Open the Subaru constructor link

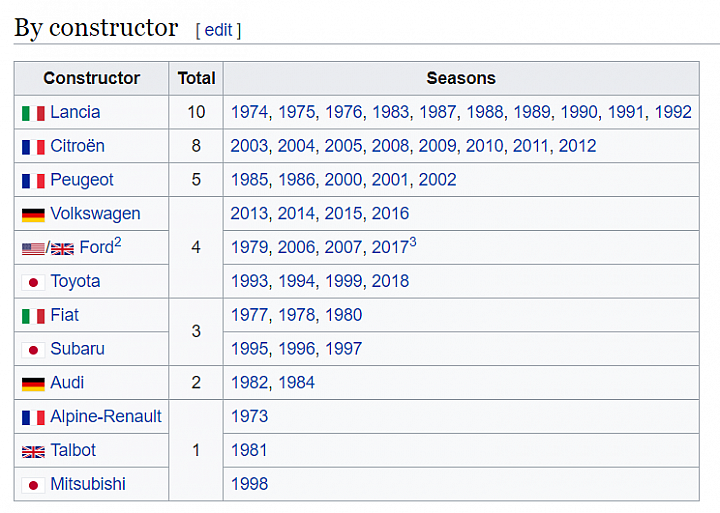pos(77,349)
